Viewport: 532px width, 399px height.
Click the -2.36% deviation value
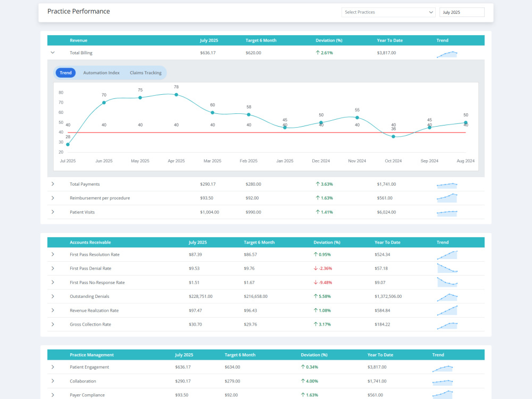323,268
